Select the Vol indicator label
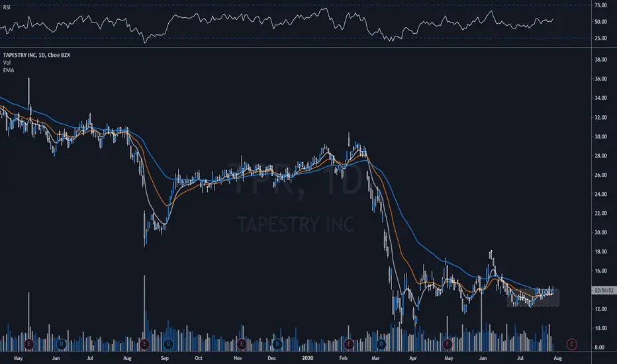 click(x=7, y=63)
